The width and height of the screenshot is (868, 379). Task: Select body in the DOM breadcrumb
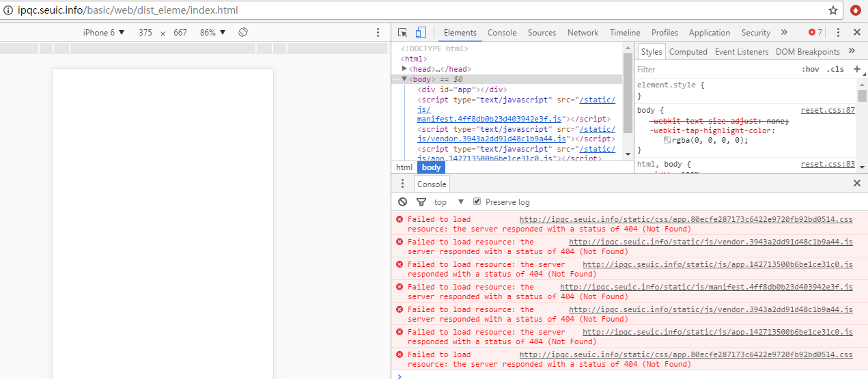[x=431, y=167]
